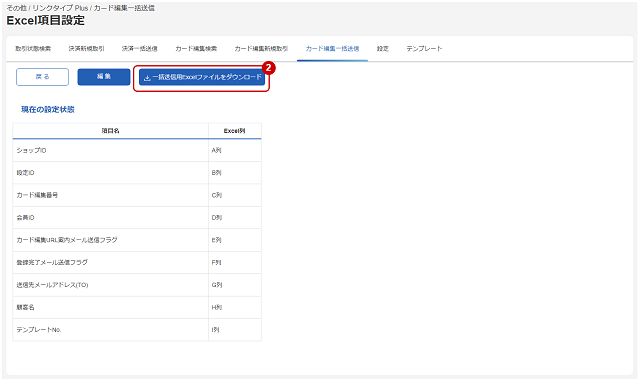Select the カード編集番号 row
This screenshot has height=381, width=640.
coord(137,195)
